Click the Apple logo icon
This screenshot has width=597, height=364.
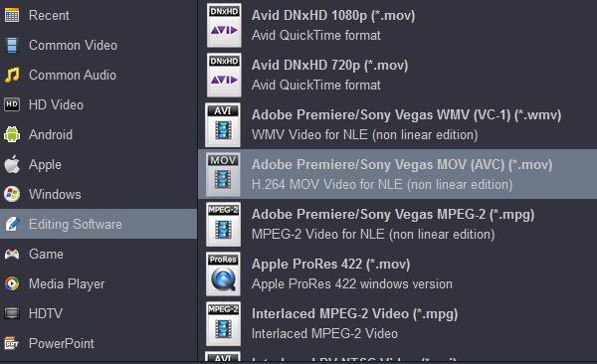tap(12, 164)
